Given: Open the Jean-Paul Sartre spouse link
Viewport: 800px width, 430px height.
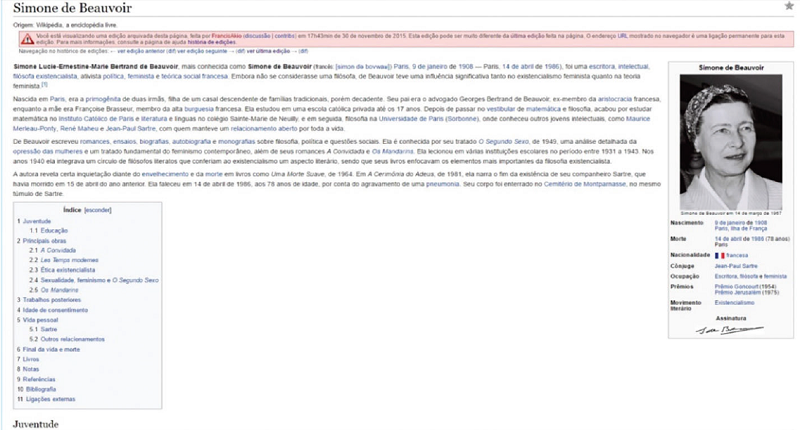Looking at the screenshot, I should tap(735, 265).
